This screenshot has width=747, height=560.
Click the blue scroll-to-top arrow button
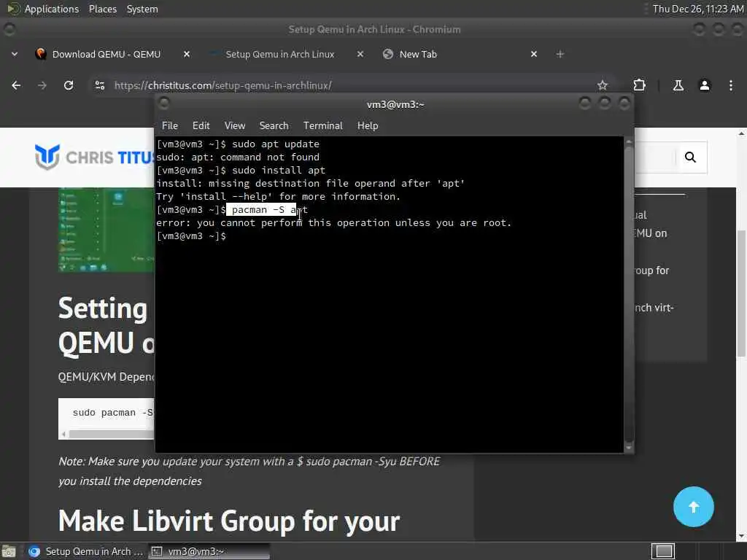click(694, 507)
